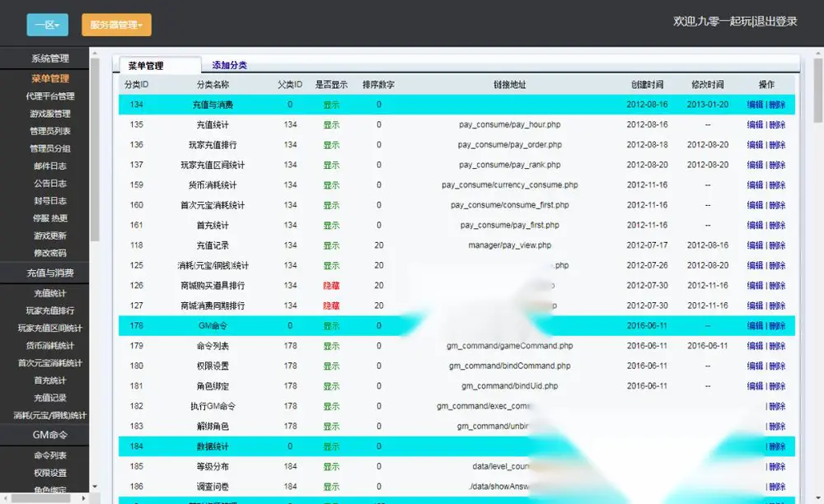Viewport: 824px width, 504px height.
Task: Open 首次元宝消耗统计 in the sidebar
Action: click(50, 363)
